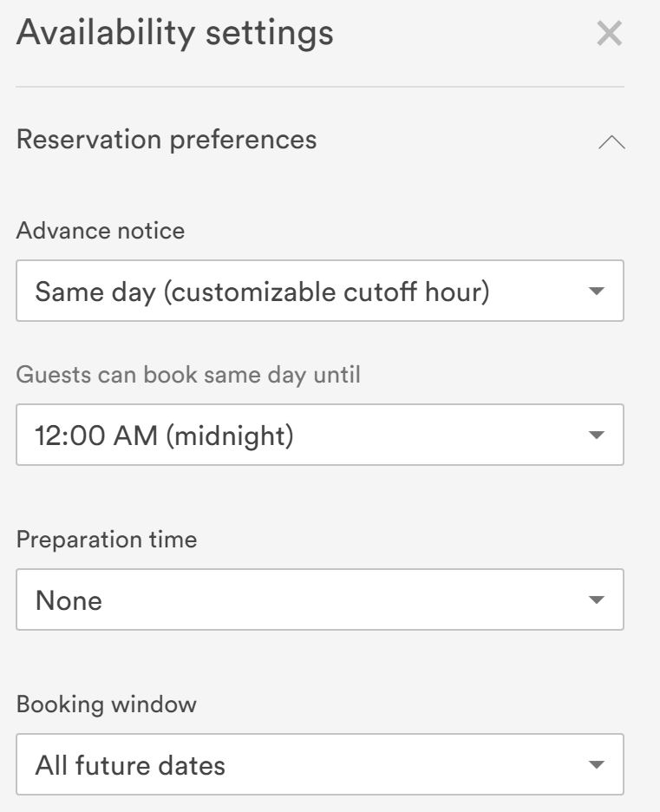Click the arrow beside All future dates

point(596,764)
